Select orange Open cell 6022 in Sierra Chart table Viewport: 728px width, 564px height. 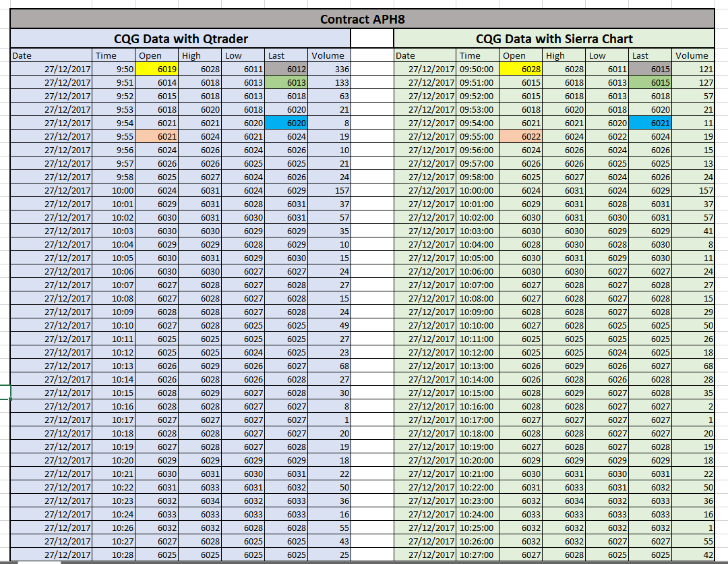(x=520, y=136)
